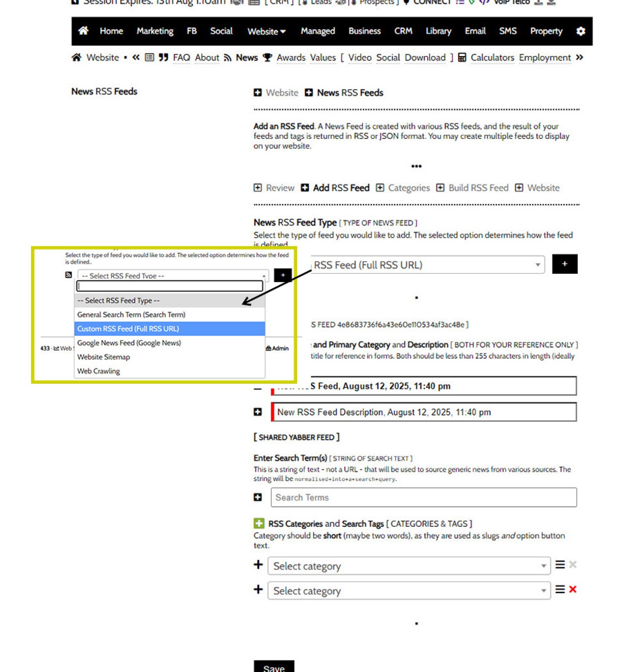Image resolution: width=622 pixels, height=672 pixels.
Task: Click the trophy icon next to Awards
Action: click(267, 58)
